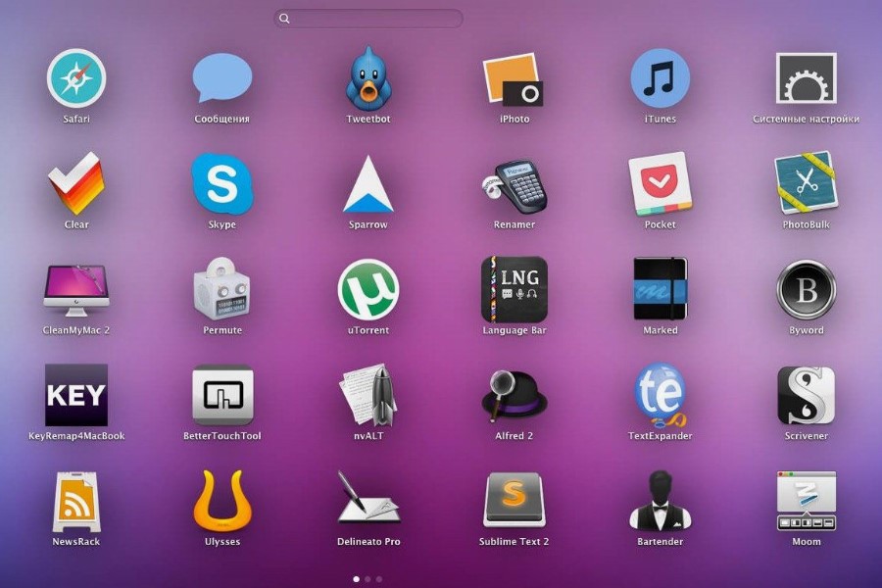Launch TextExpander

pos(660,395)
